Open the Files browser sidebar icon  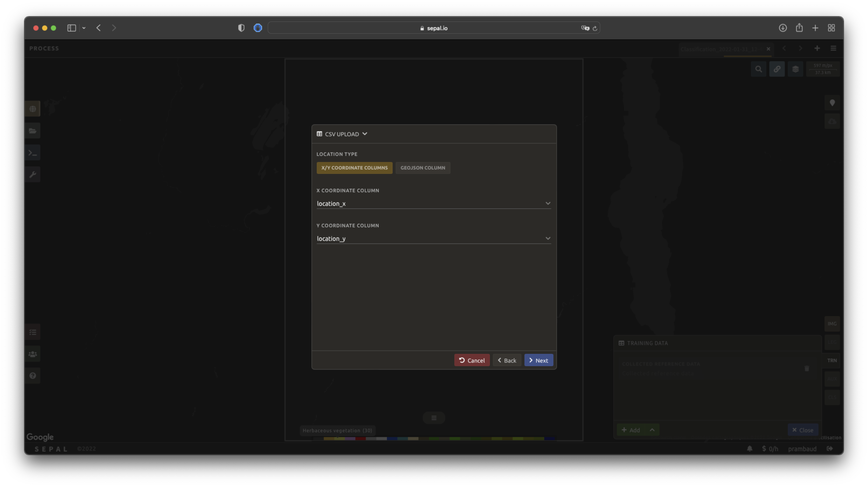pos(33,131)
